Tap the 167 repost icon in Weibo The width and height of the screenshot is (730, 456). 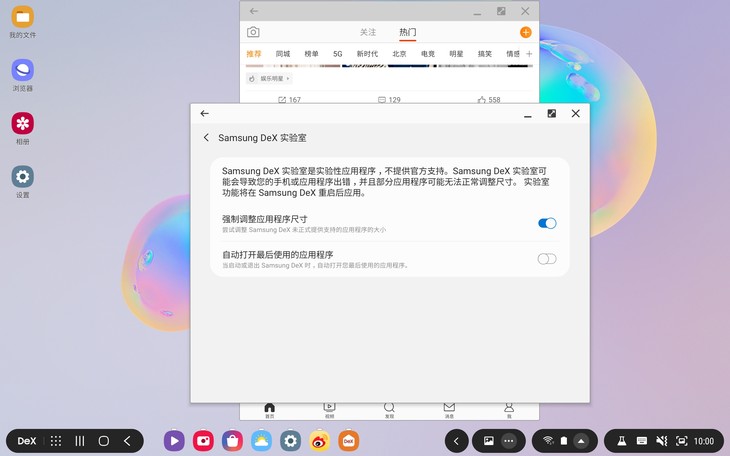click(282, 100)
